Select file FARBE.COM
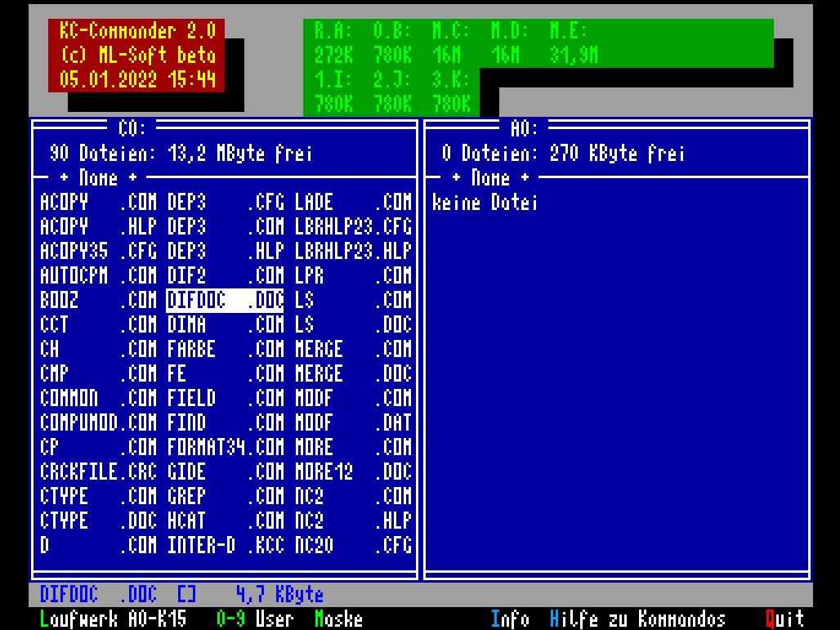Image resolution: width=840 pixels, height=630 pixels. click(x=226, y=349)
